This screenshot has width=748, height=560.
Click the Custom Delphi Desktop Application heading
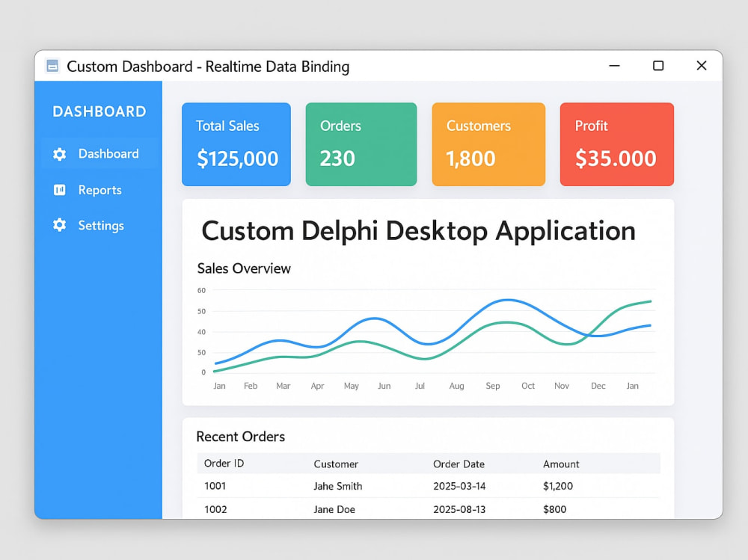pos(418,231)
